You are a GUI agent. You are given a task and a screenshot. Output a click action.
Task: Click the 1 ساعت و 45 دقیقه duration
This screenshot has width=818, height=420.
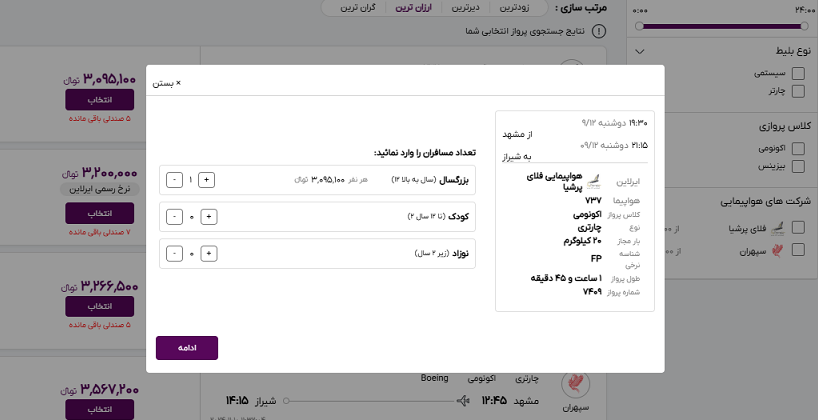[566, 278]
